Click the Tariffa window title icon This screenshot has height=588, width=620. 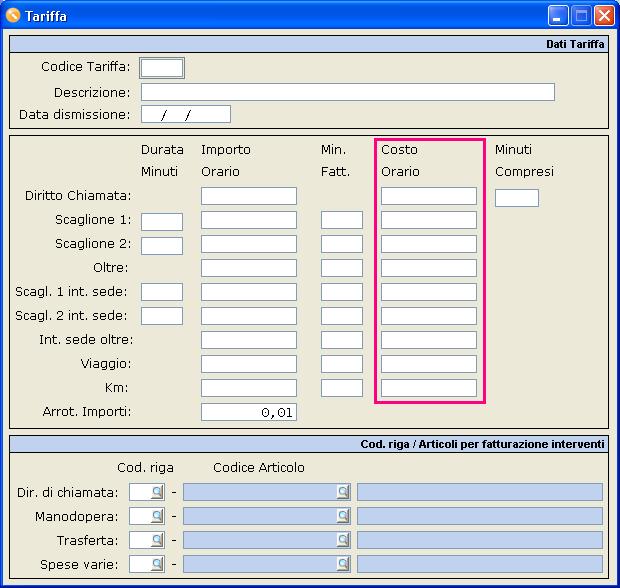pos(13,16)
